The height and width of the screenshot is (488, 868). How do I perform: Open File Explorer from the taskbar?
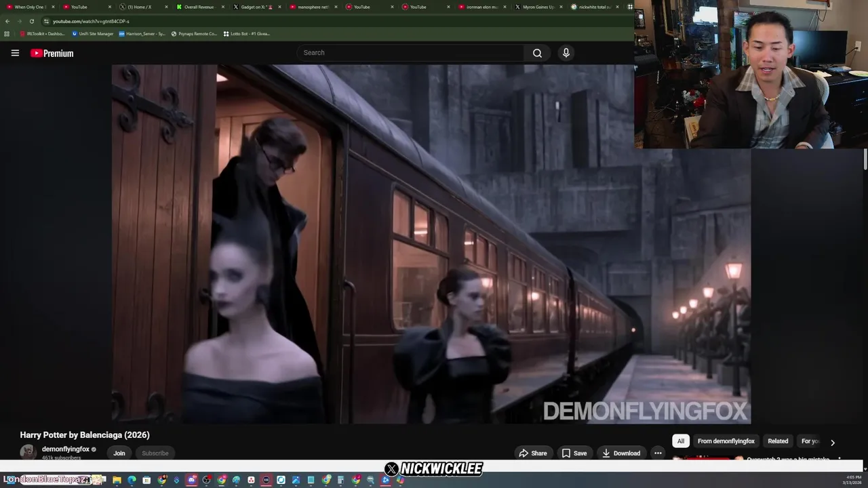(117, 480)
